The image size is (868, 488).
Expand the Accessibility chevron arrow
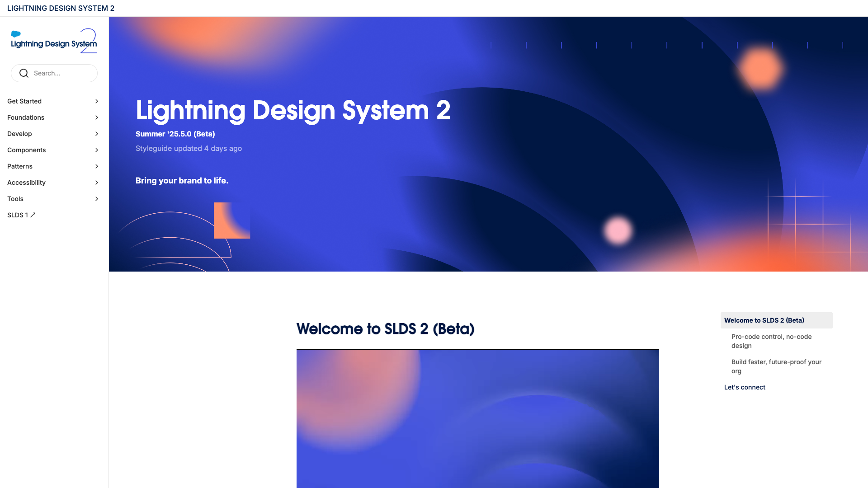click(97, 183)
